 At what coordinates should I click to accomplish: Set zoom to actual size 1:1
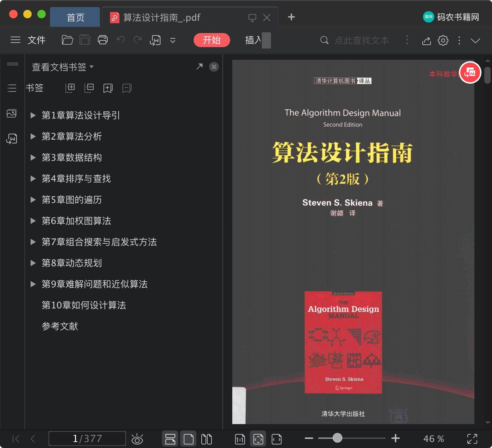(240, 439)
